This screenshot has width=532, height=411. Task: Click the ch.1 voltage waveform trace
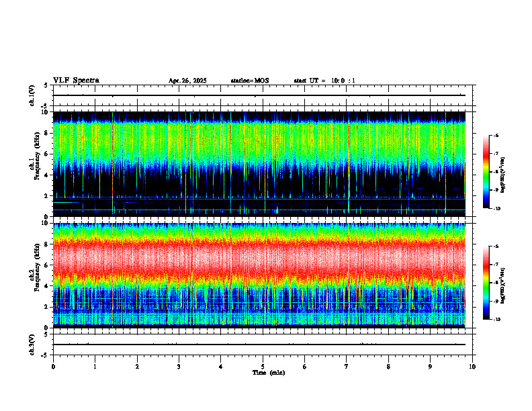(259, 95)
